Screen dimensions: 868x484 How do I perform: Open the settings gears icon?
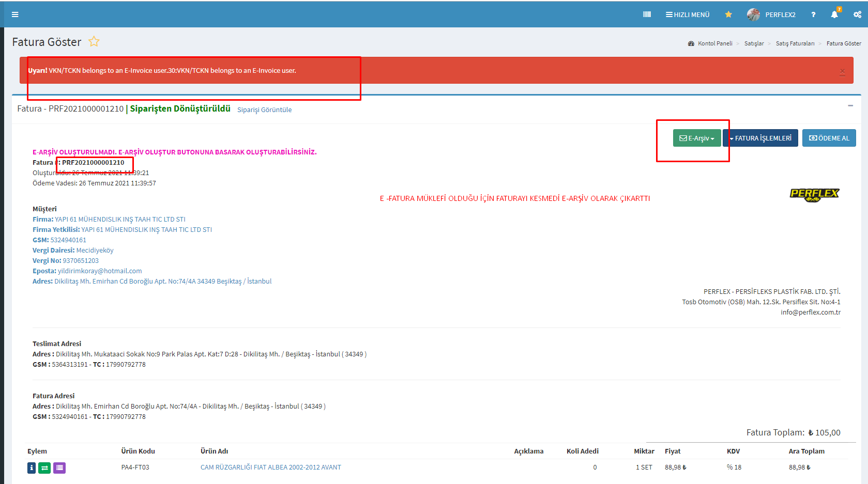(x=857, y=14)
